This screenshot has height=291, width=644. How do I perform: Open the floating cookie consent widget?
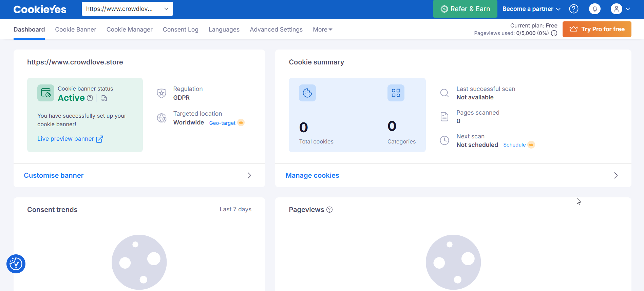click(x=16, y=264)
